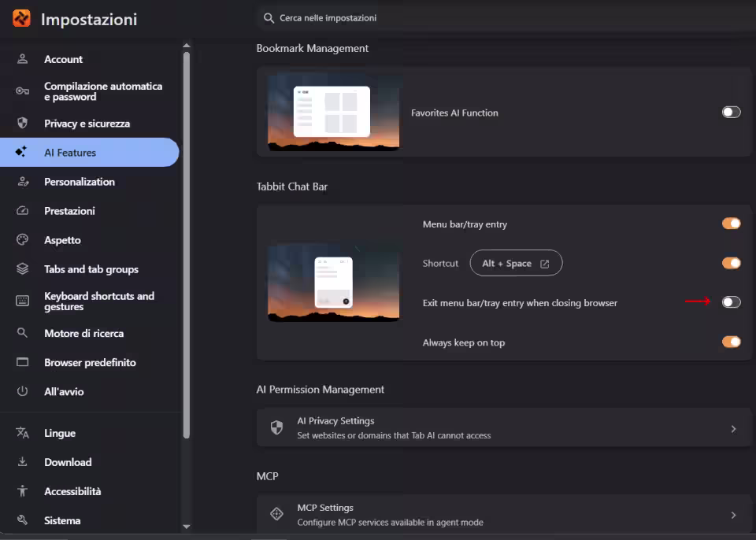Viewport: 756px width, 540px height.
Task: Click the magnifier icon for Motore di ricerca
Action: (22, 333)
